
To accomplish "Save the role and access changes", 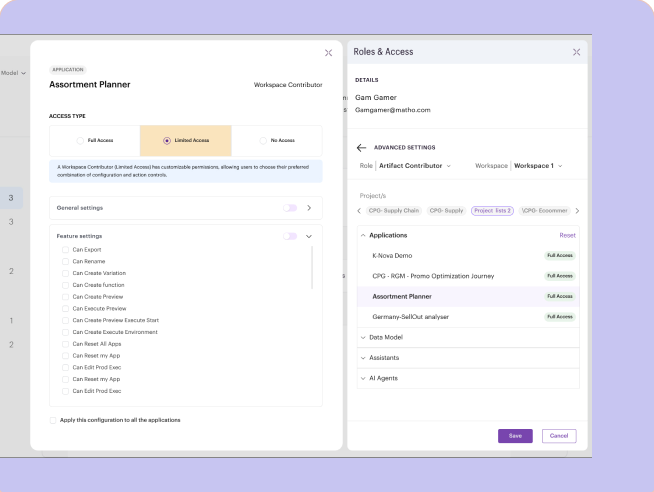I will (515, 436).
